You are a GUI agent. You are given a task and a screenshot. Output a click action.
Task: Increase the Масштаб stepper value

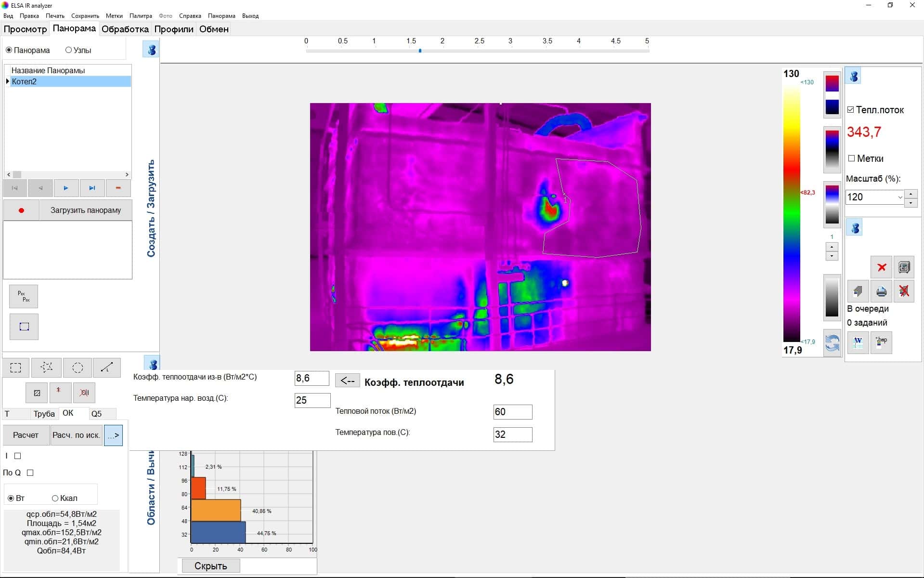[x=911, y=194]
